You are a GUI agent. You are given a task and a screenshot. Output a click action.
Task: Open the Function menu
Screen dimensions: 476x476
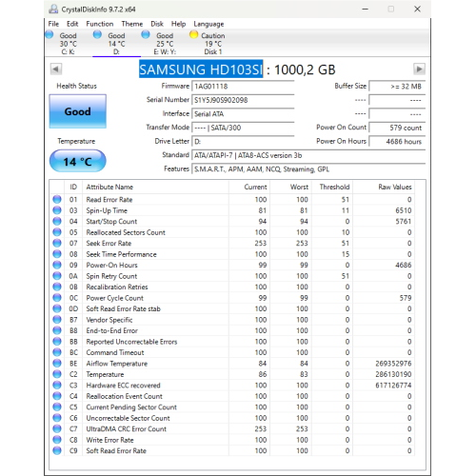tap(100, 24)
